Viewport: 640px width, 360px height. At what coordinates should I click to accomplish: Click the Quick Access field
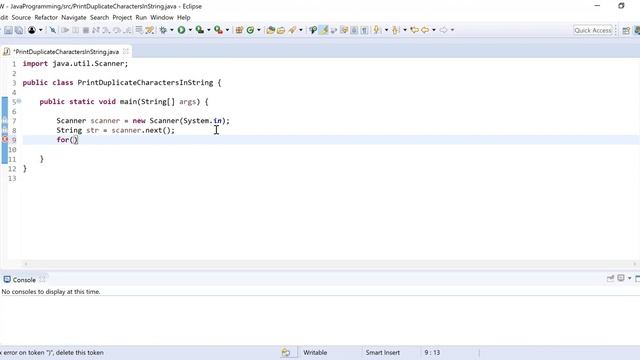pos(593,30)
